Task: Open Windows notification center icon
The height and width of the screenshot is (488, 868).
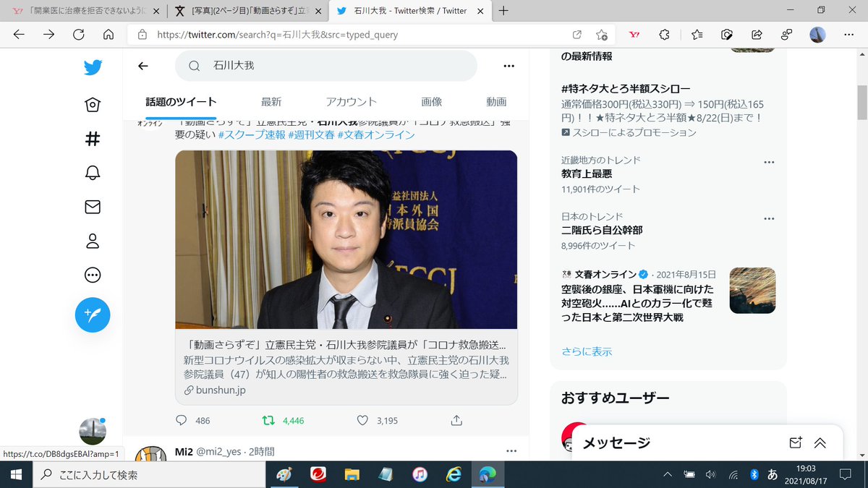Action: [x=844, y=475]
